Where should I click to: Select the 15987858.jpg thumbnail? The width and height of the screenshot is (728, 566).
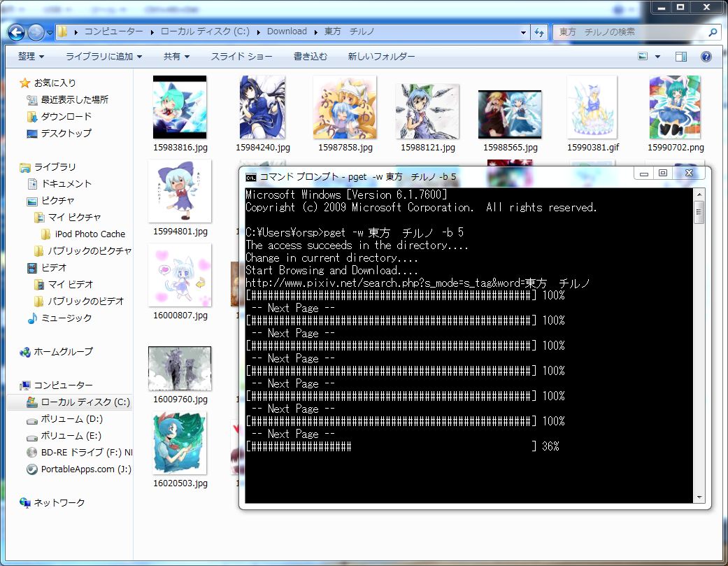345,107
